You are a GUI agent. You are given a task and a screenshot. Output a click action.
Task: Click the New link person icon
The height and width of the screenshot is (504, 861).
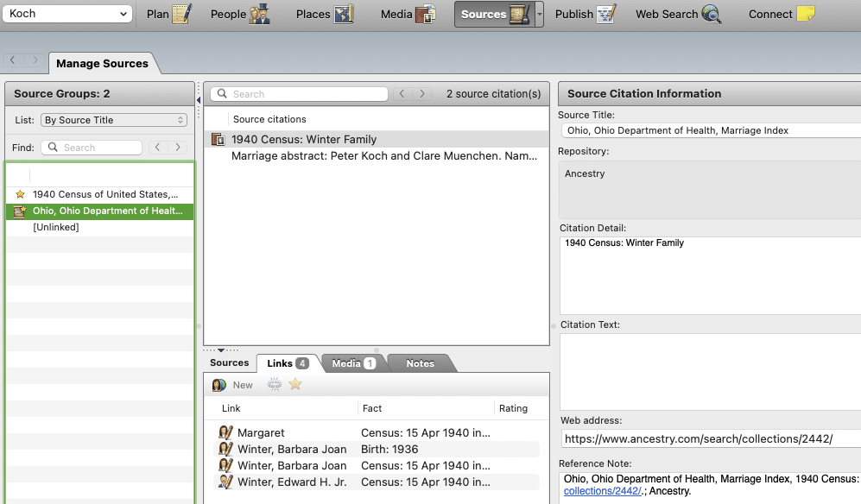(x=220, y=385)
